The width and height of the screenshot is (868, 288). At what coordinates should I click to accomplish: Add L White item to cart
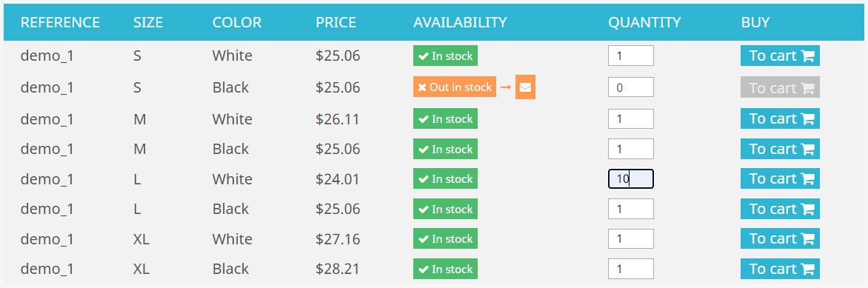point(780,179)
